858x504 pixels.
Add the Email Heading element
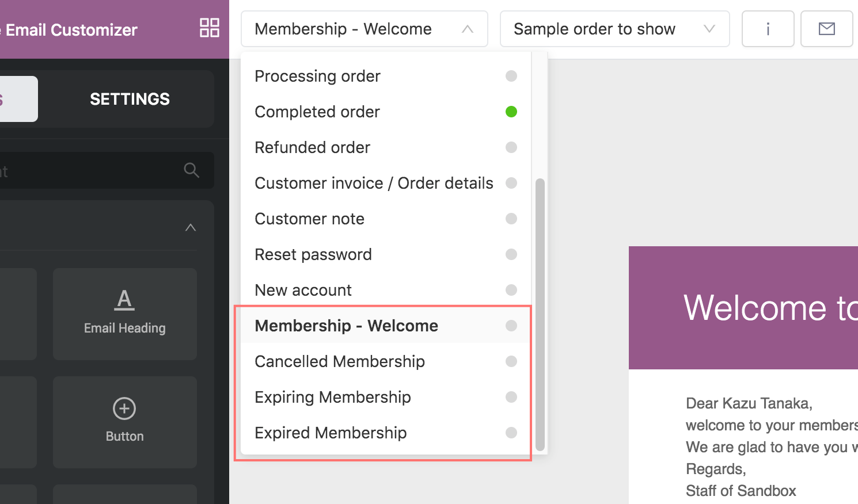point(124,314)
